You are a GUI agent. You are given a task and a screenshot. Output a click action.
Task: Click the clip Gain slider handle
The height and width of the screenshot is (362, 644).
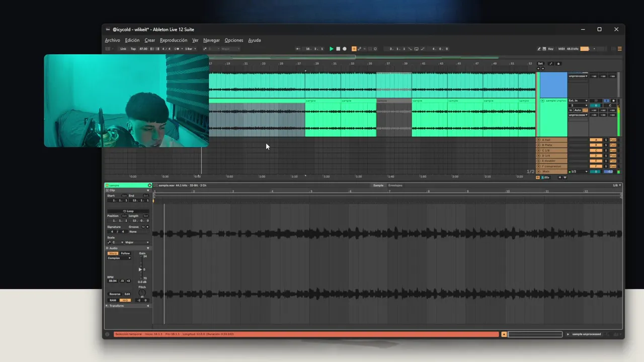click(x=140, y=269)
